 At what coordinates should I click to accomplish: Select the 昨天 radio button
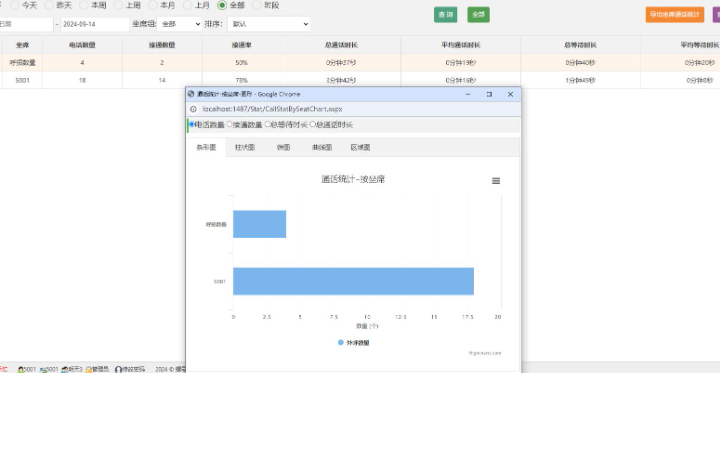pyautogui.click(x=49, y=5)
